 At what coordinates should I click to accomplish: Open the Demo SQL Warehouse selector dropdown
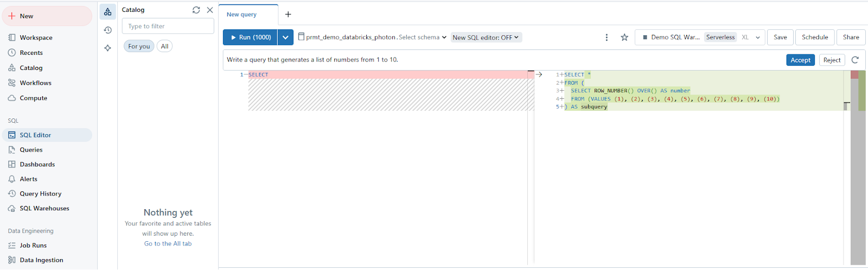[700, 37]
